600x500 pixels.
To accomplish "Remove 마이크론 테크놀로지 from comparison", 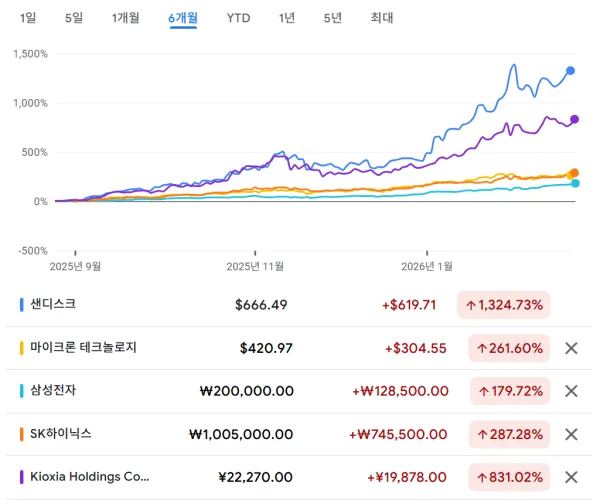I will [x=571, y=348].
